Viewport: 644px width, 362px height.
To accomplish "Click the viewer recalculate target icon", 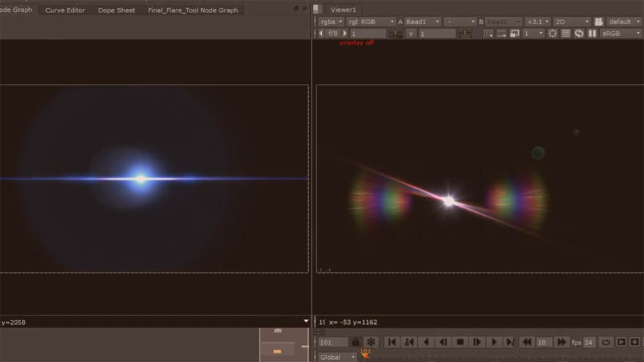I will coord(553,33).
